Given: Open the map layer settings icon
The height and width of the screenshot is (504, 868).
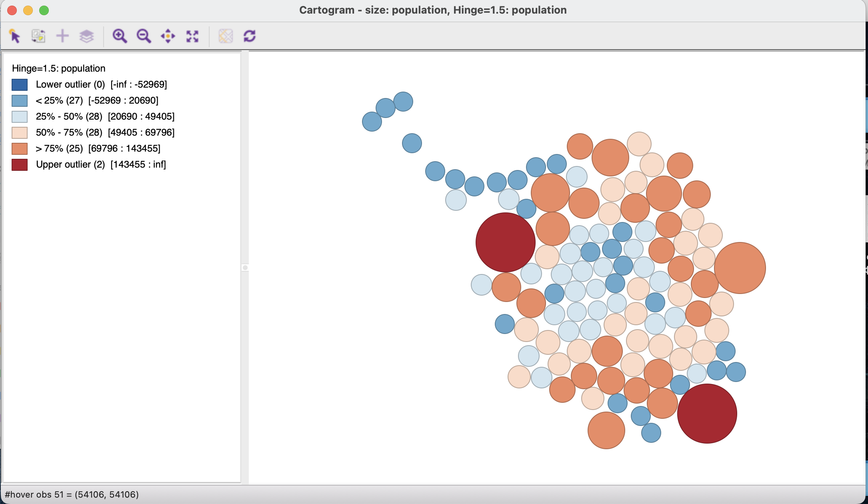Looking at the screenshot, I should pos(86,36).
